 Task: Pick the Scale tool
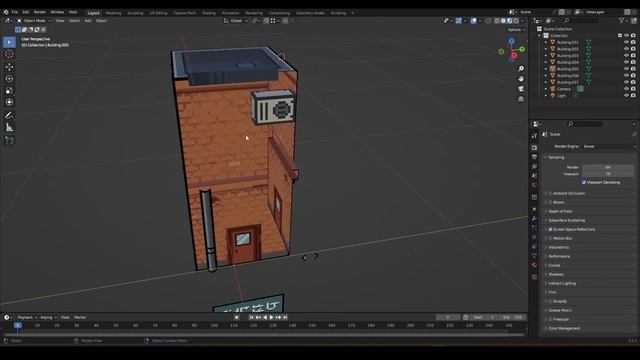click(9, 91)
